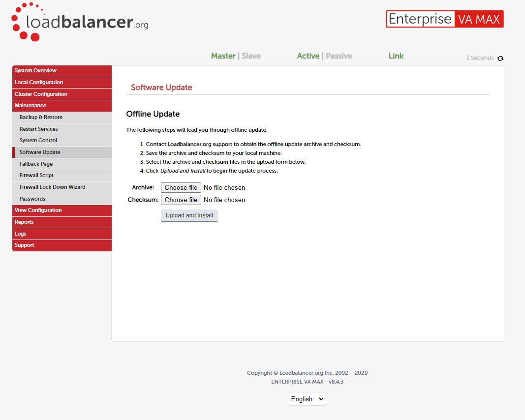Open the English language selector

[x=307, y=399]
